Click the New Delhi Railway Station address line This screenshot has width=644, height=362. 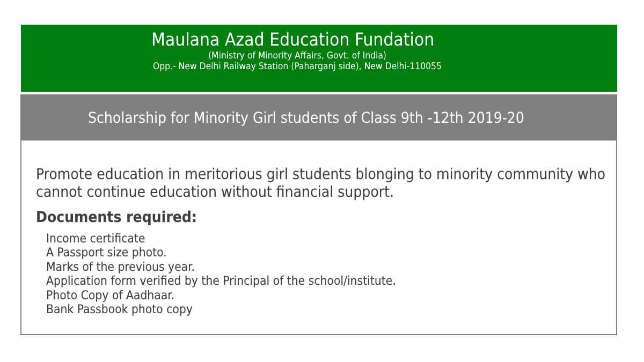coord(257,67)
